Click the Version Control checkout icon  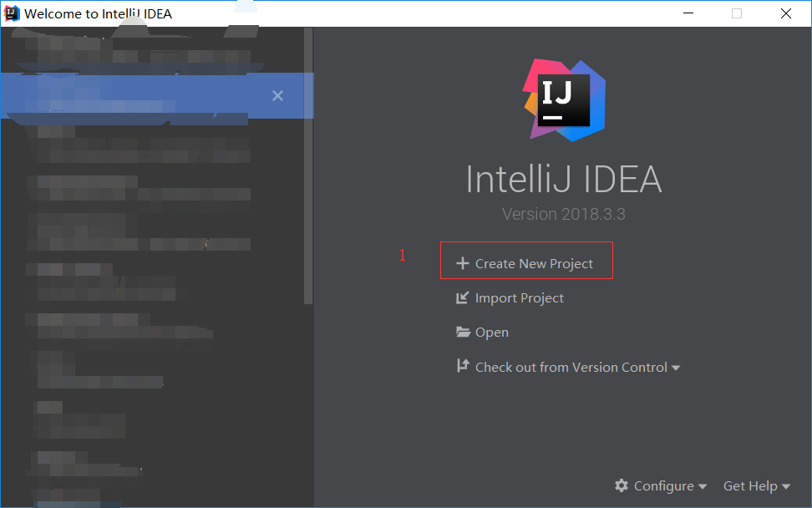click(x=463, y=367)
